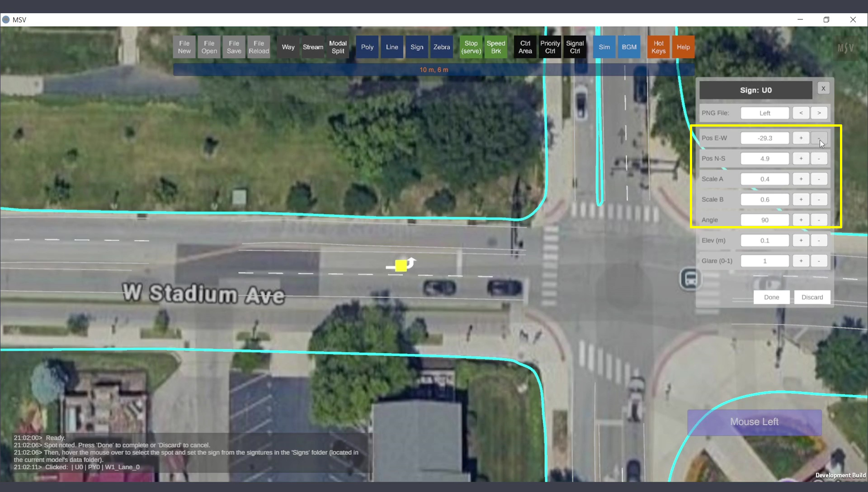Close the Sign U0 panel with X
The width and height of the screenshot is (868, 492).
tap(823, 89)
